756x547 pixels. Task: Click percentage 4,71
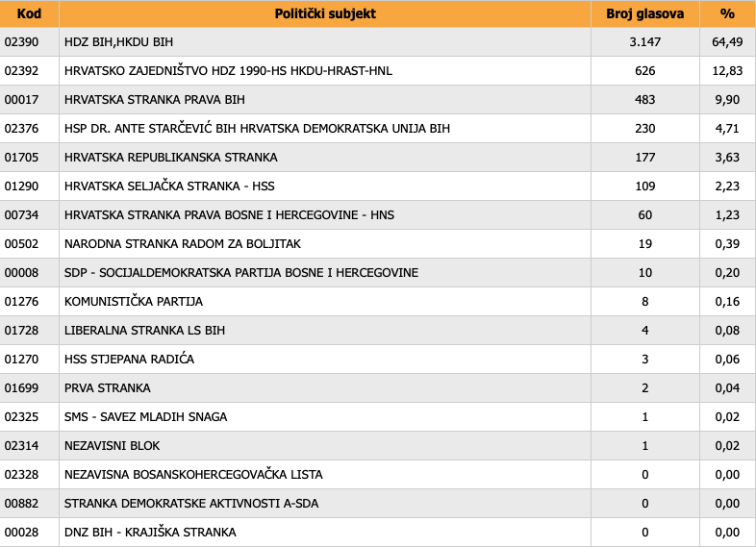click(x=727, y=129)
